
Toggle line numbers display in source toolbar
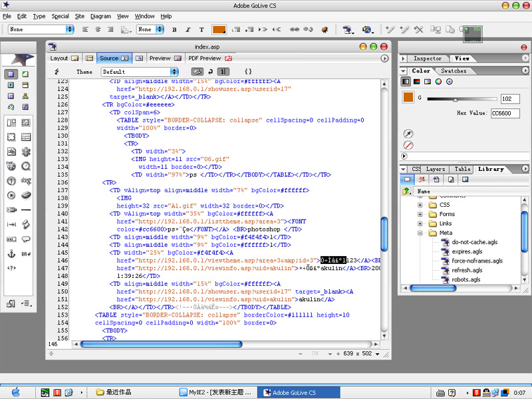pyautogui.click(x=224, y=72)
